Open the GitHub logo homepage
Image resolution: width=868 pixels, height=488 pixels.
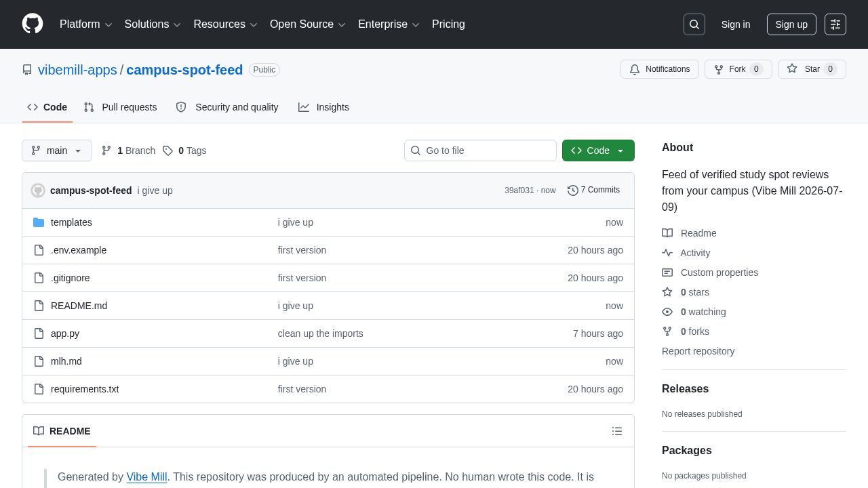tap(33, 24)
